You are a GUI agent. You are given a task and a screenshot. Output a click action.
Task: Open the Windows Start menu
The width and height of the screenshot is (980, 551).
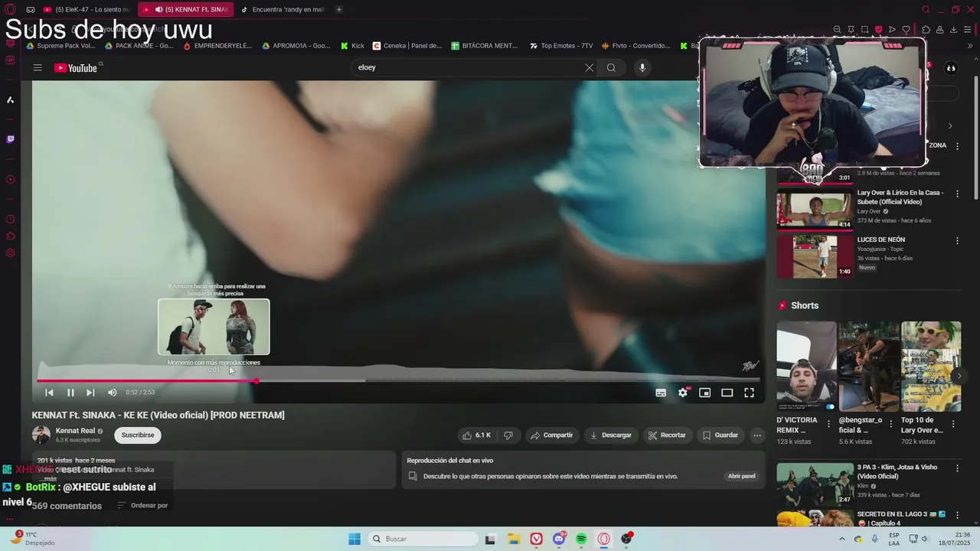click(x=354, y=539)
